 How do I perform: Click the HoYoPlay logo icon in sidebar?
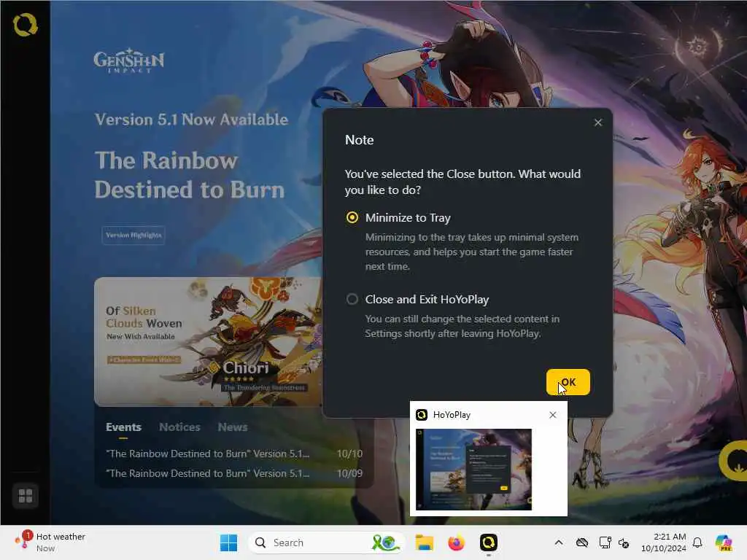tap(26, 25)
